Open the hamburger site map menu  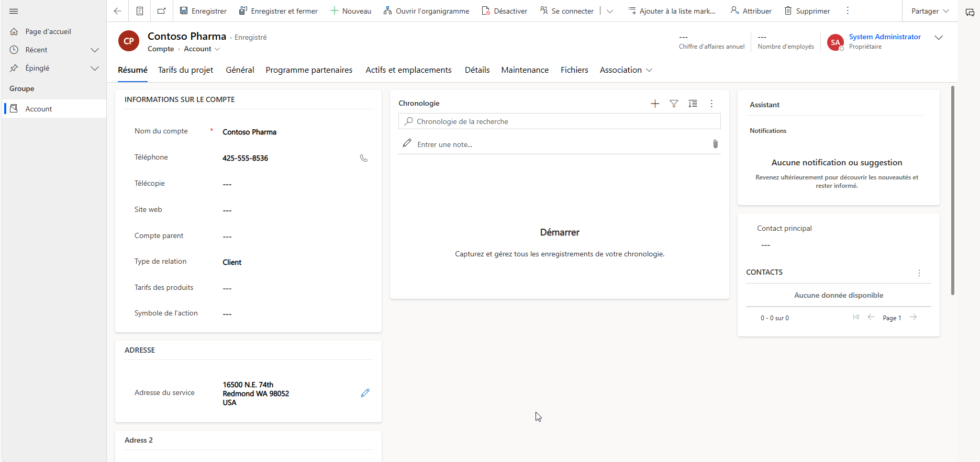tap(14, 11)
